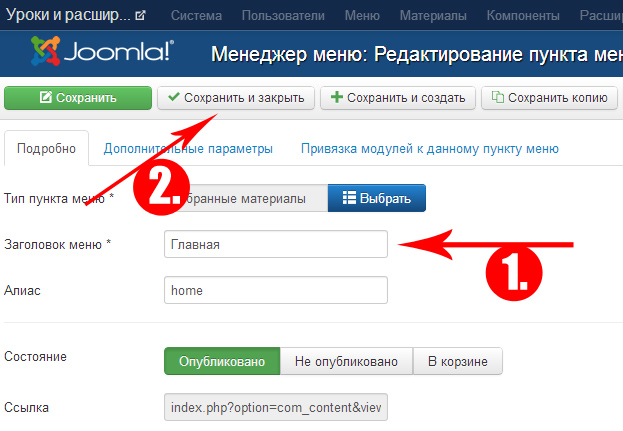Set state to Опубликовано
This screenshot has height=431, width=623.
click(222, 361)
